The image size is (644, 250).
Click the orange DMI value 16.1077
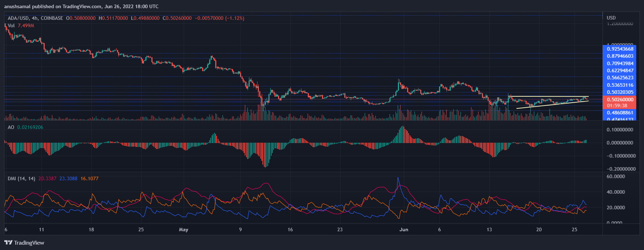89,178
